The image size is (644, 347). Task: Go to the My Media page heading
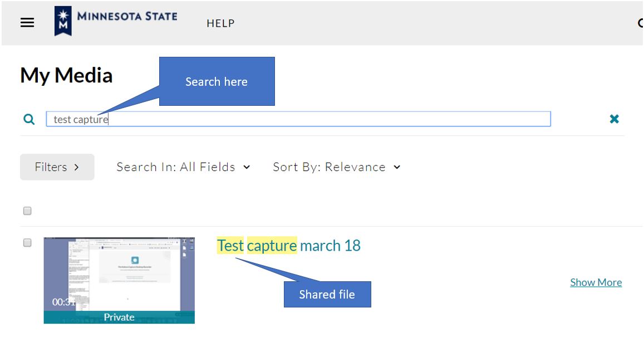click(x=66, y=74)
